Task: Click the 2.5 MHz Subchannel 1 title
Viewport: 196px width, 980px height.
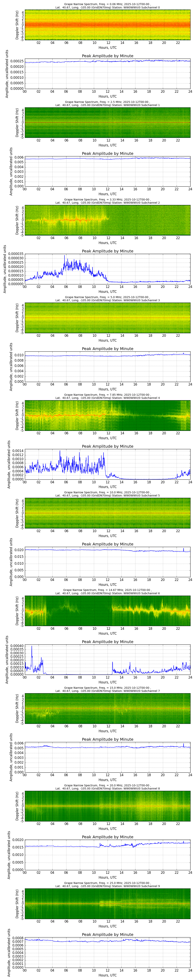Action: click(x=107, y=103)
